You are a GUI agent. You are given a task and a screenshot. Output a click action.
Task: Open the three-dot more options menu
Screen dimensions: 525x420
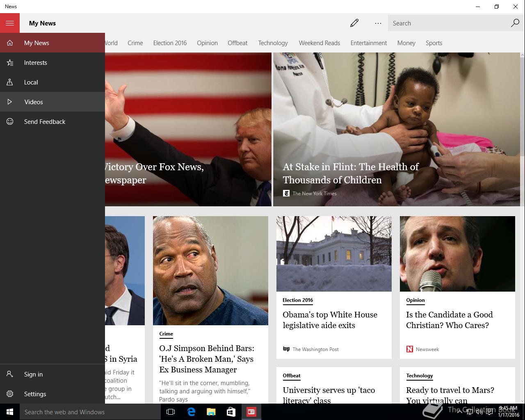click(x=378, y=23)
